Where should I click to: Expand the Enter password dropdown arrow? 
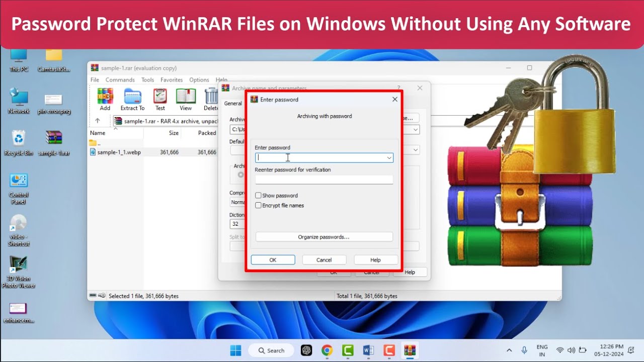click(389, 158)
